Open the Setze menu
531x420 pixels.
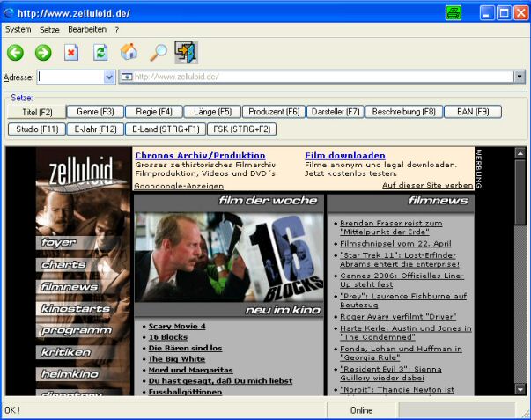coord(49,29)
